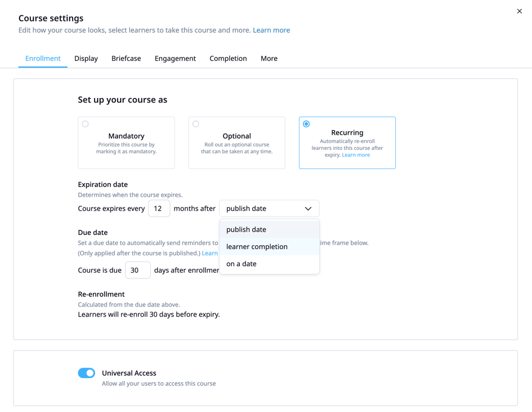
Task: Open the Completion tab
Action: (x=228, y=59)
